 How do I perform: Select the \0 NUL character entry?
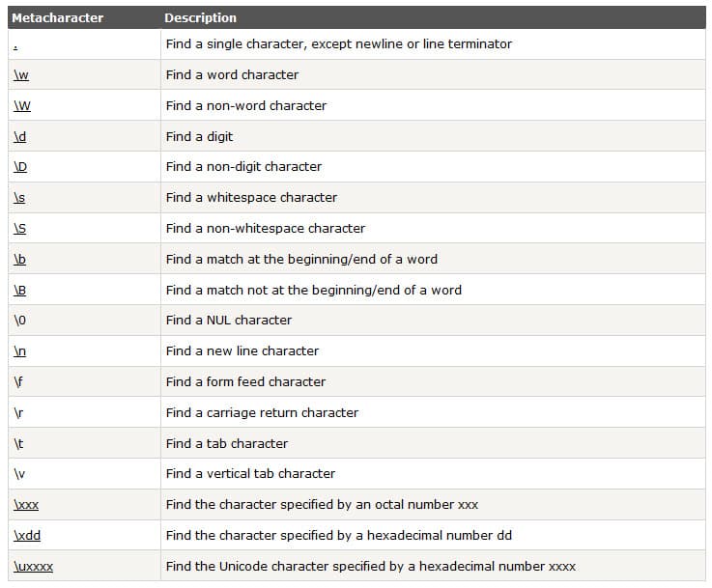20,321
